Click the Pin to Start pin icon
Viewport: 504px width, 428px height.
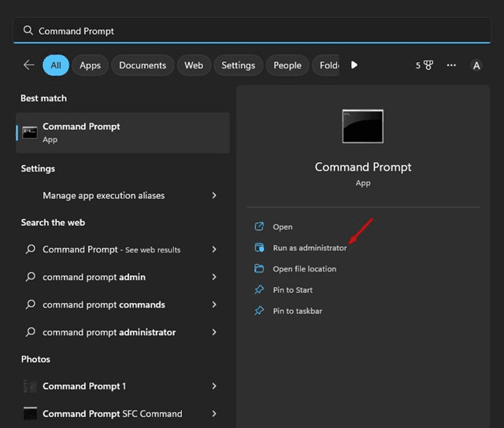point(259,290)
